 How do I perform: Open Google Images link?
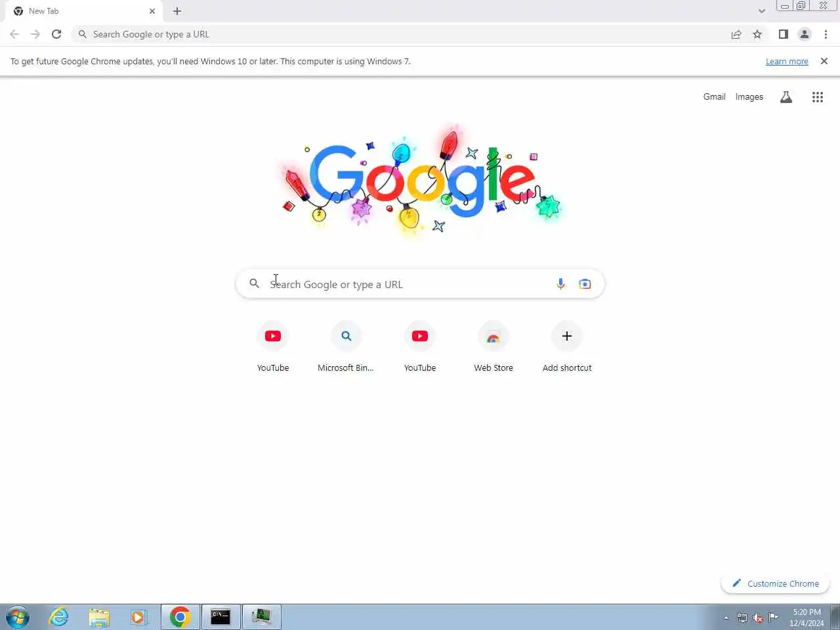click(749, 96)
